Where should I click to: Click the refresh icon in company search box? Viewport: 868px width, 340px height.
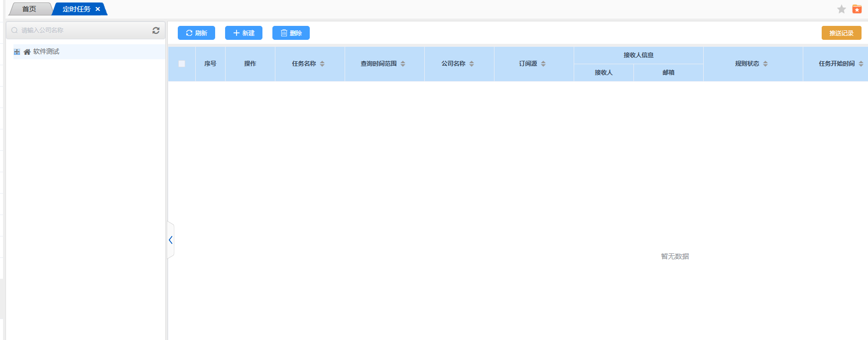[x=156, y=30]
